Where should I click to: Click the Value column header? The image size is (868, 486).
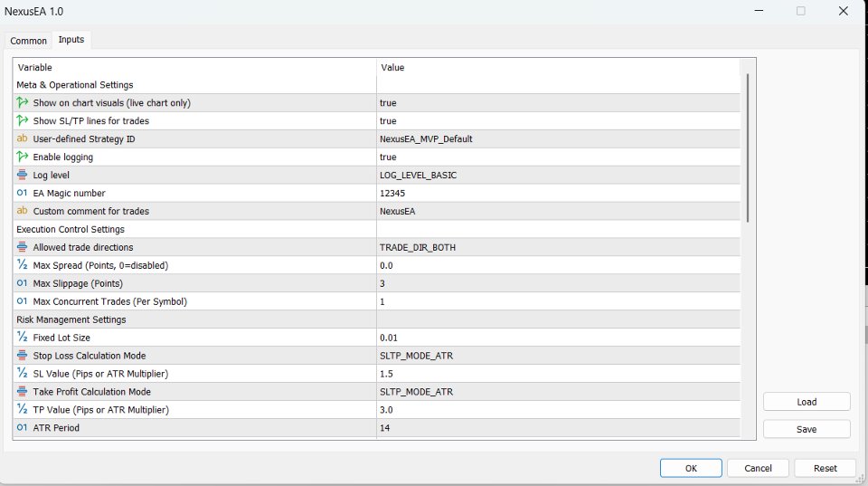[558, 67]
